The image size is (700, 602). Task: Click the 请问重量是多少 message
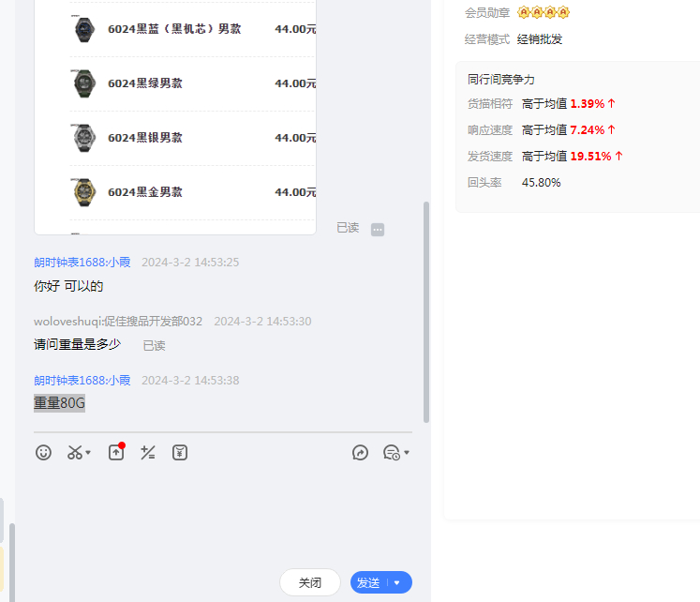point(77,344)
